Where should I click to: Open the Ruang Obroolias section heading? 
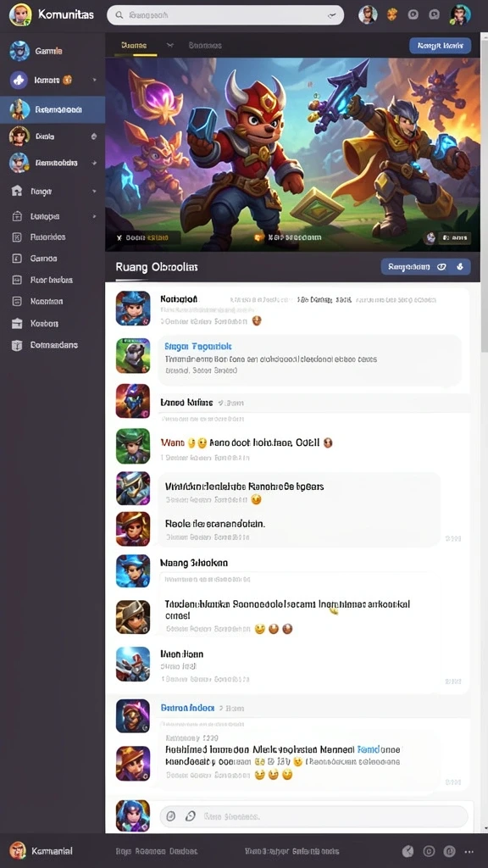pyautogui.click(x=157, y=267)
